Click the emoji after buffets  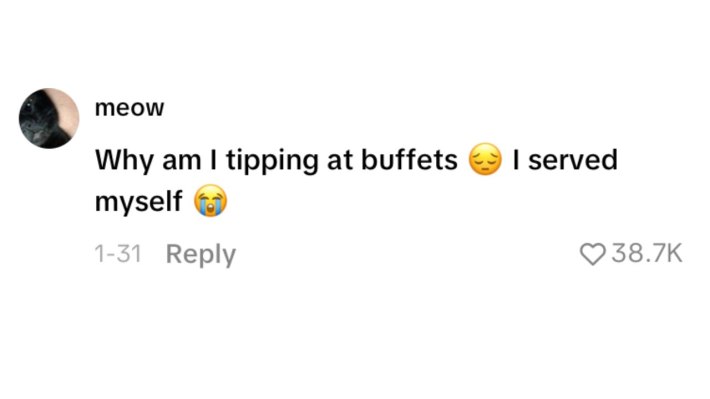[485, 159]
